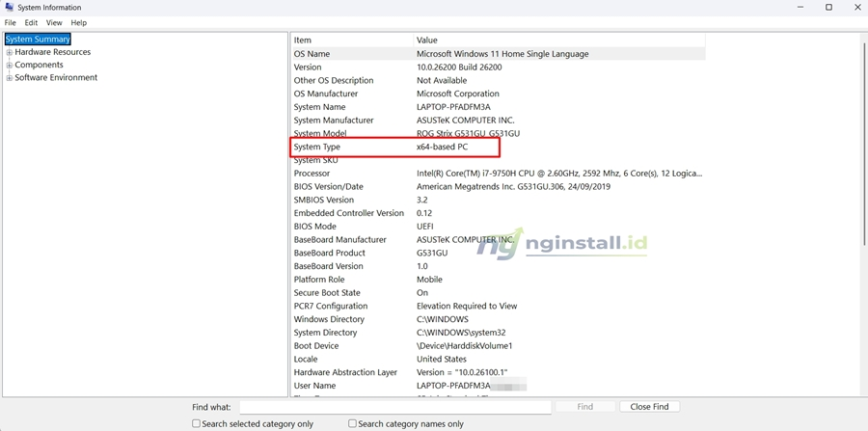Select the Version row
Image resolution: width=868 pixels, height=431 pixels.
point(499,67)
